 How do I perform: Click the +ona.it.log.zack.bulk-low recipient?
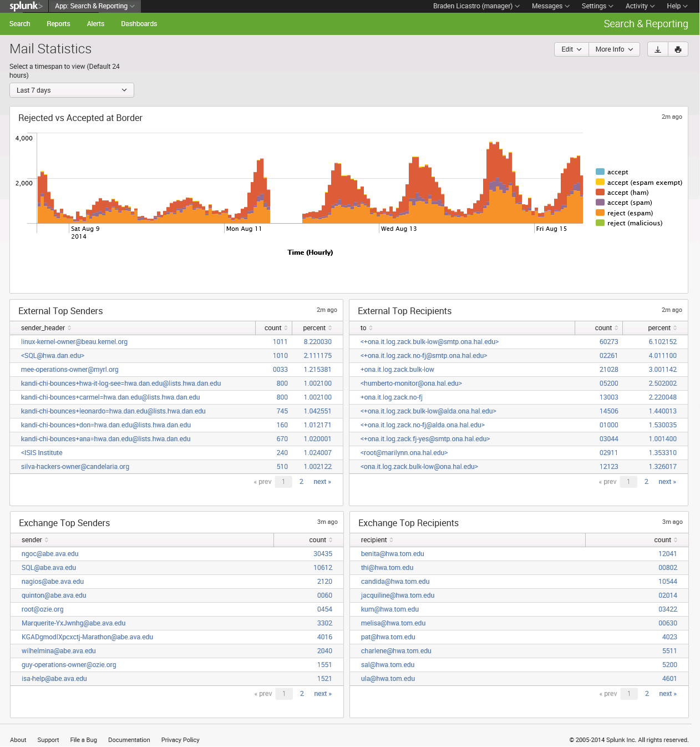coord(397,370)
